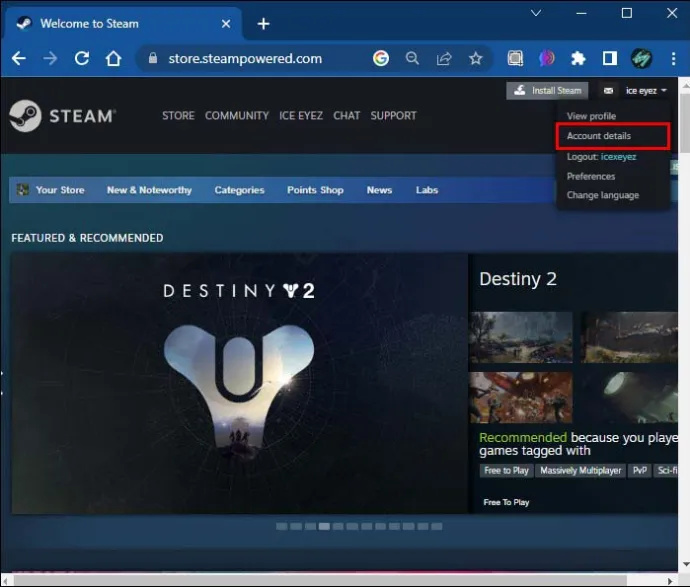Open the tab search chevron
This screenshot has height=587, width=690.
(x=536, y=13)
